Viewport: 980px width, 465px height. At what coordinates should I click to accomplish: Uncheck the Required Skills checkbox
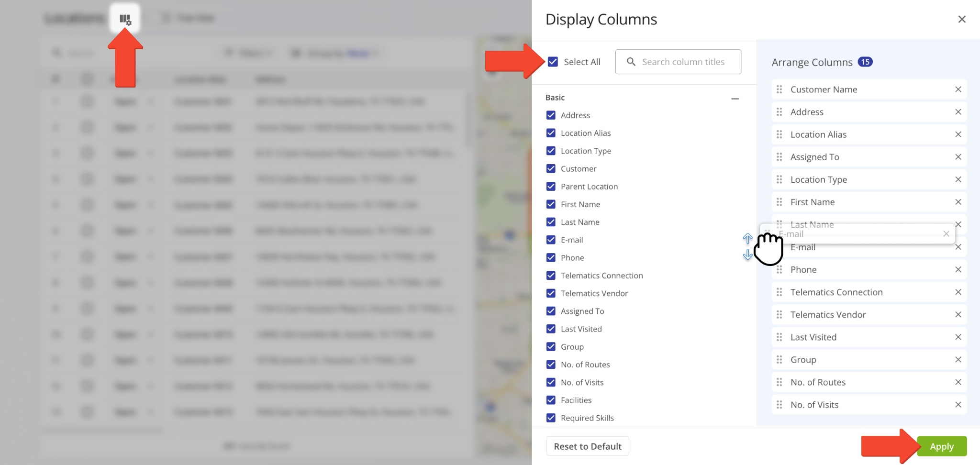point(551,418)
